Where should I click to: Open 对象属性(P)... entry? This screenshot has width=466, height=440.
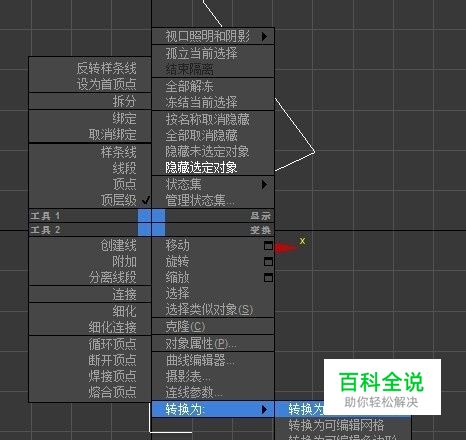pyautogui.click(x=201, y=344)
